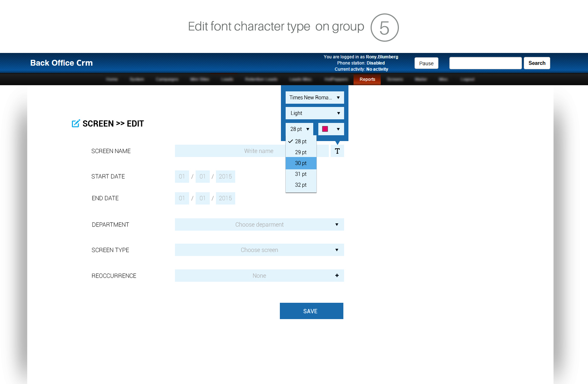The width and height of the screenshot is (588, 384).
Task: Click the Start Date month field
Action: (x=203, y=177)
